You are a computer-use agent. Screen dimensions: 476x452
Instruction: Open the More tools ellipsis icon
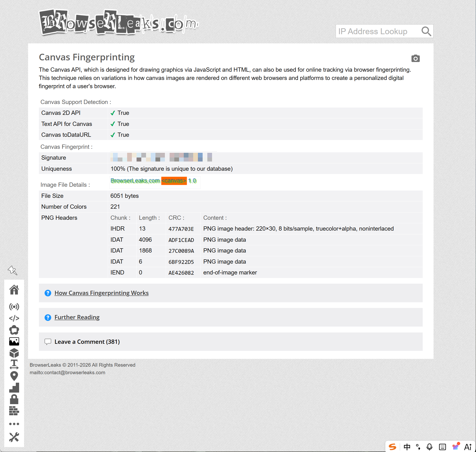[x=14, y=424]
